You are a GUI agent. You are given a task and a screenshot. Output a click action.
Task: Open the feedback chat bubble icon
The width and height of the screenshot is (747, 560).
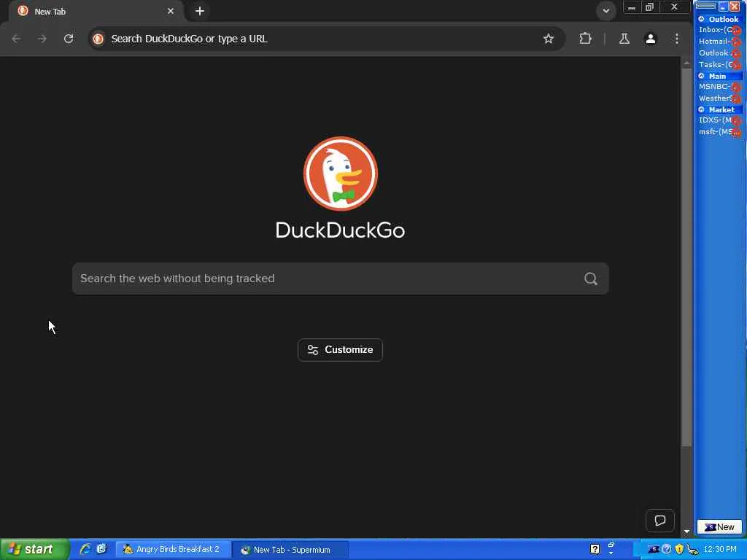pyautogui.click(x=659, y=521)
